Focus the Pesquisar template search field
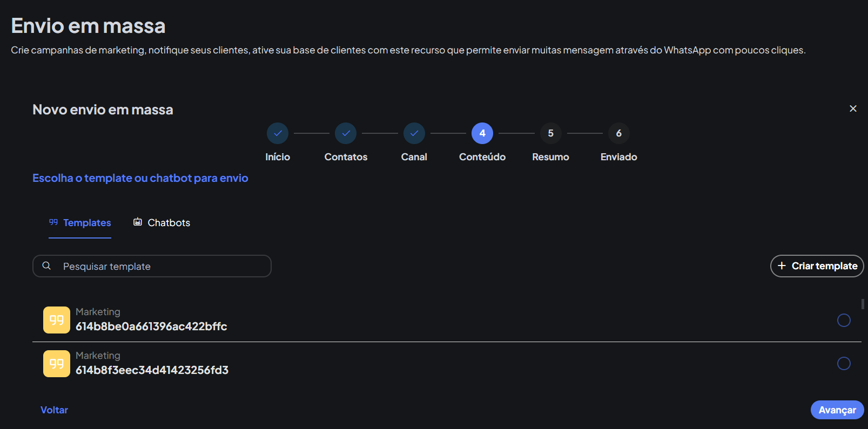Screen dimensions: 868x429 click(x=162, y=266)
